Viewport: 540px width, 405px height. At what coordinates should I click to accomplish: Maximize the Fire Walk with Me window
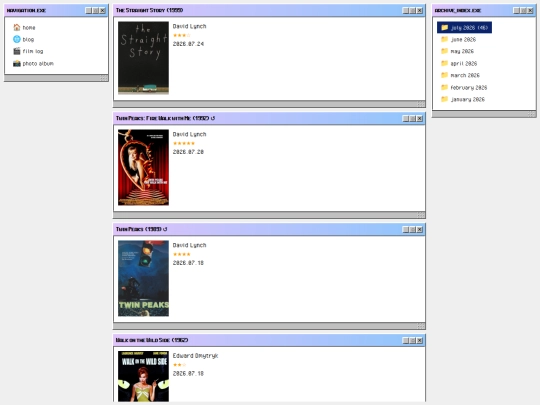(x=413, y=118)
